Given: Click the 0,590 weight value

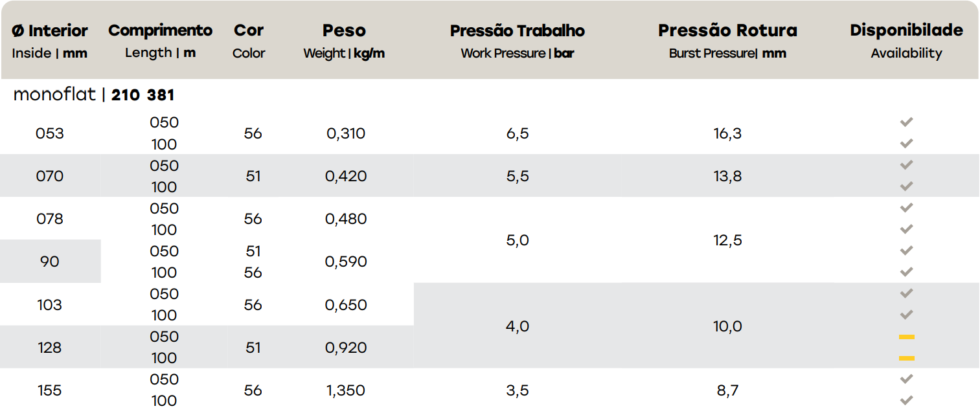Looking at the screenshot, I should (346, 262).
